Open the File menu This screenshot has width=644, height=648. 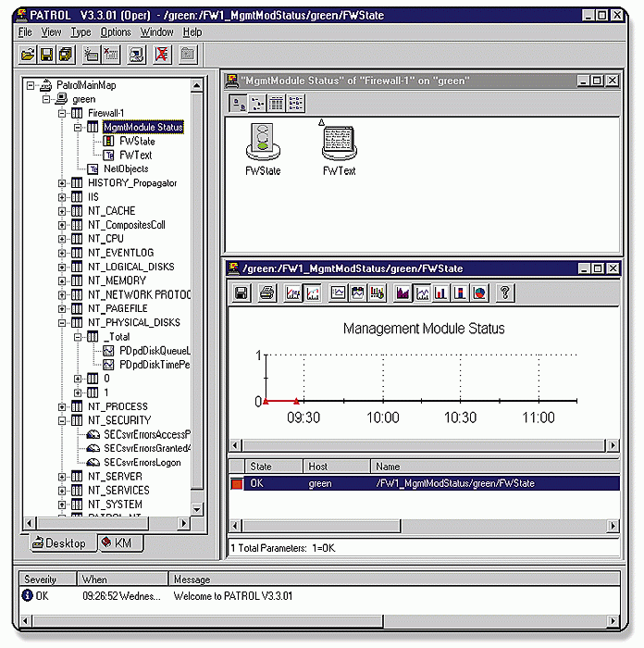coord(25,31)
